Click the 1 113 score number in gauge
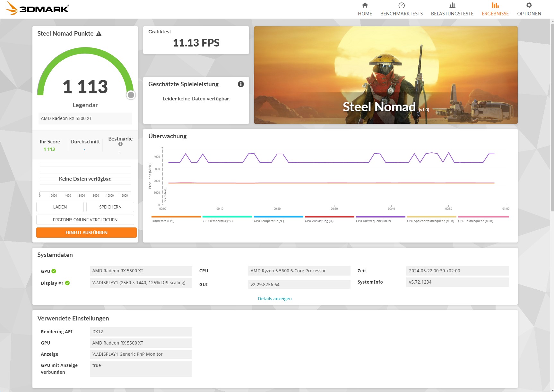This screenshot has width=554, height=392. click(x=85, y=87)
